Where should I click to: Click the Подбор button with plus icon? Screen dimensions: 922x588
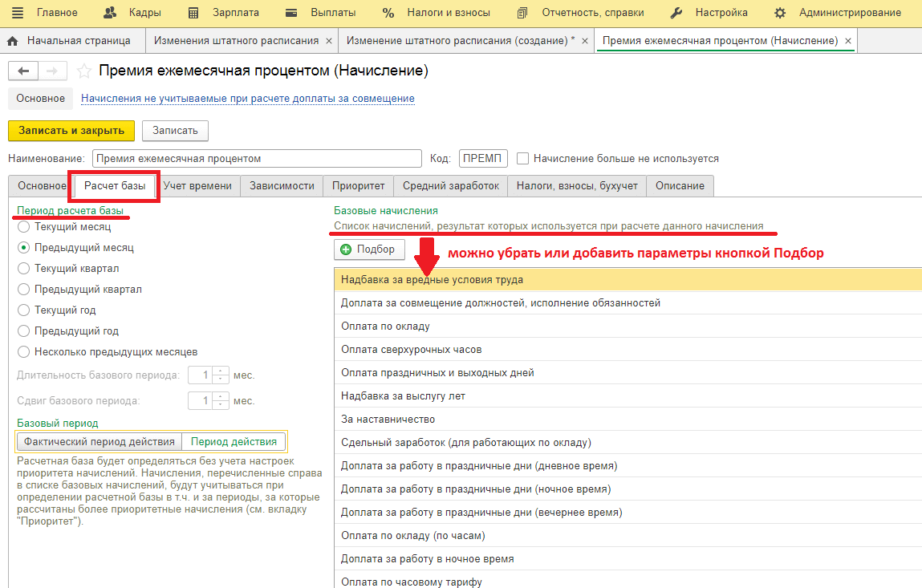click(368, 249)
